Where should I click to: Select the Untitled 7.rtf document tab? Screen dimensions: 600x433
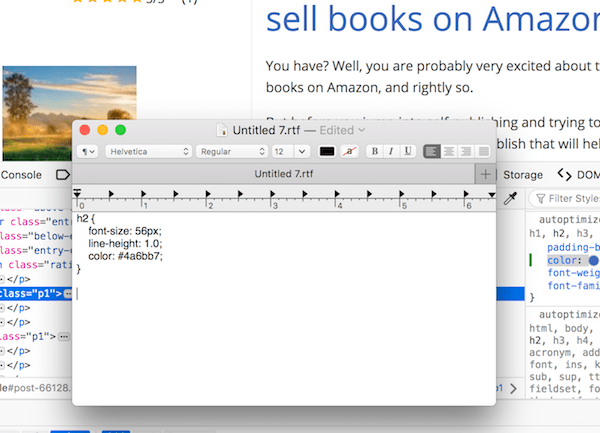[x=283, y=174]
